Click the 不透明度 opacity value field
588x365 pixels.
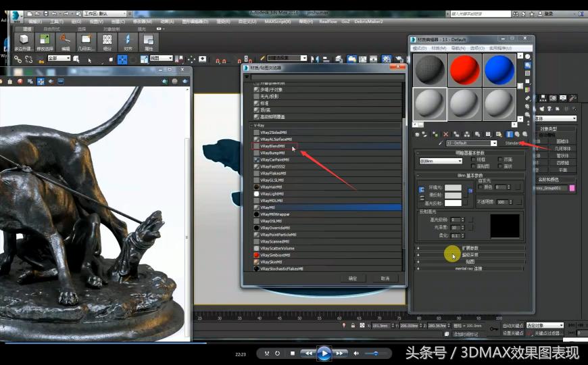pos(501,202)
